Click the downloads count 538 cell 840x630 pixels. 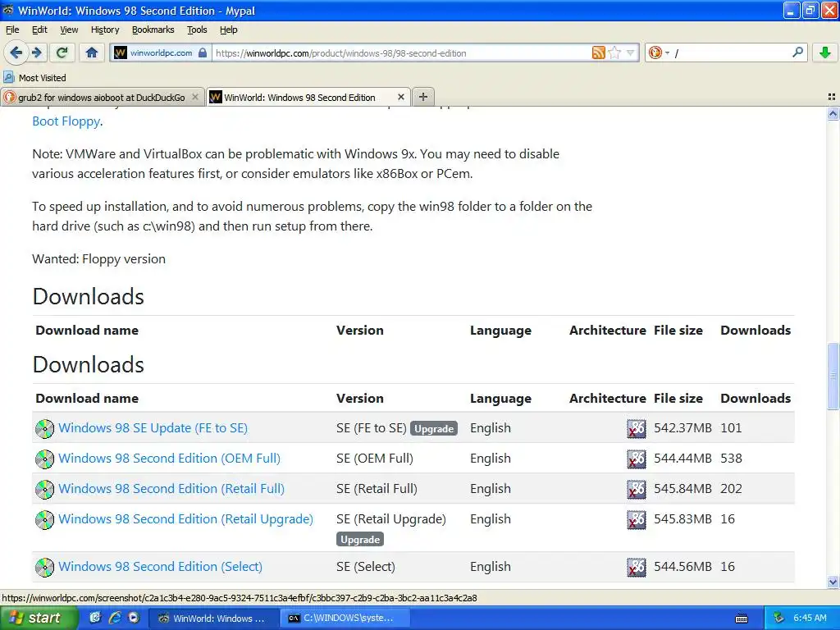click(731, 459)
